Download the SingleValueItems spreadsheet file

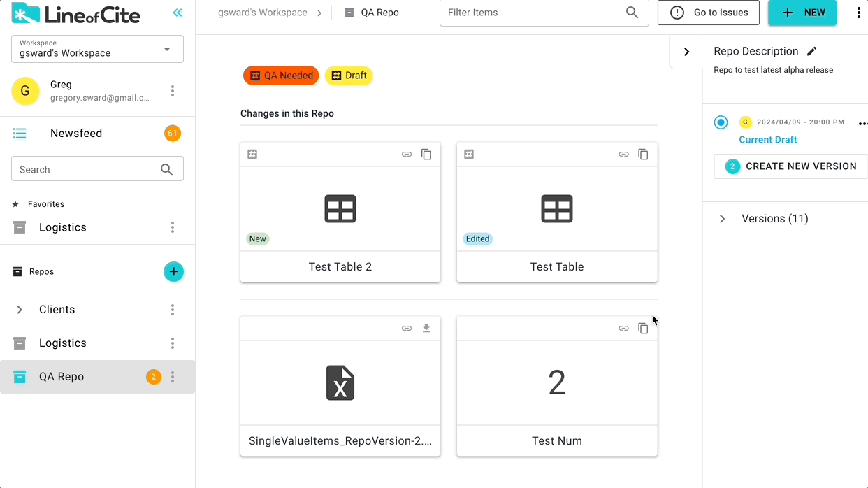coord(426,329)
